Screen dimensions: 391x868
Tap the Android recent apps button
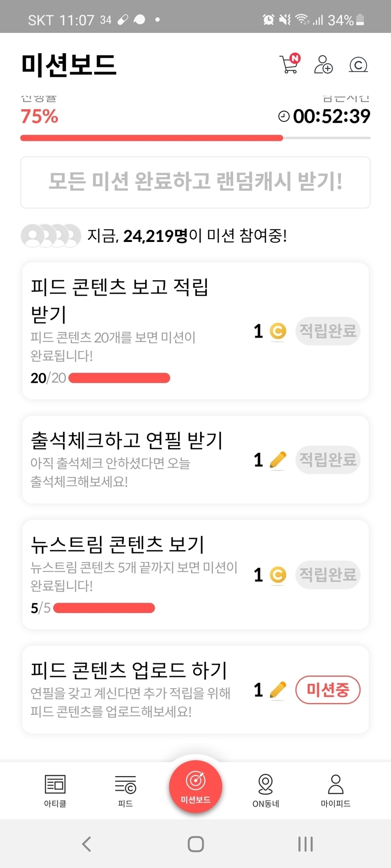pyautogui.click(x=305, y=844)
